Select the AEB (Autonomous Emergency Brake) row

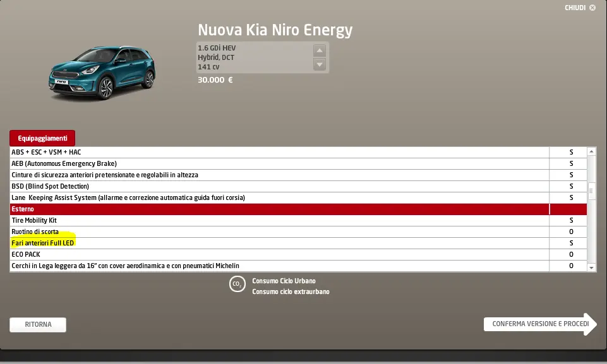tap(298, 163)
